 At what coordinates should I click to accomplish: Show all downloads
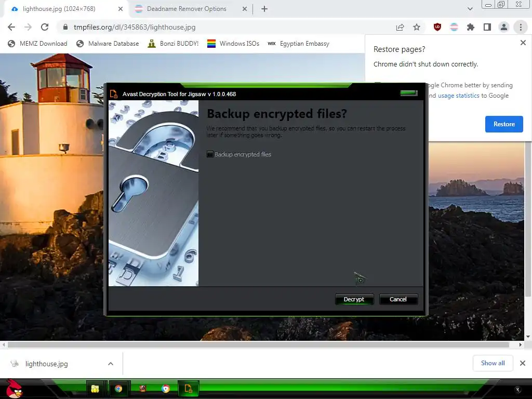pos(493,363)
